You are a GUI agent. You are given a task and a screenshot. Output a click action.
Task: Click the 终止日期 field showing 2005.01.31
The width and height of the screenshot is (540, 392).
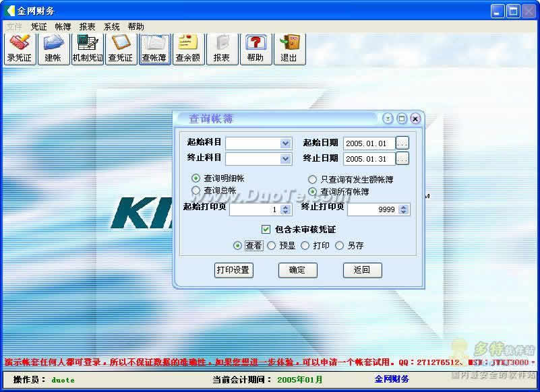pos(369,159)
